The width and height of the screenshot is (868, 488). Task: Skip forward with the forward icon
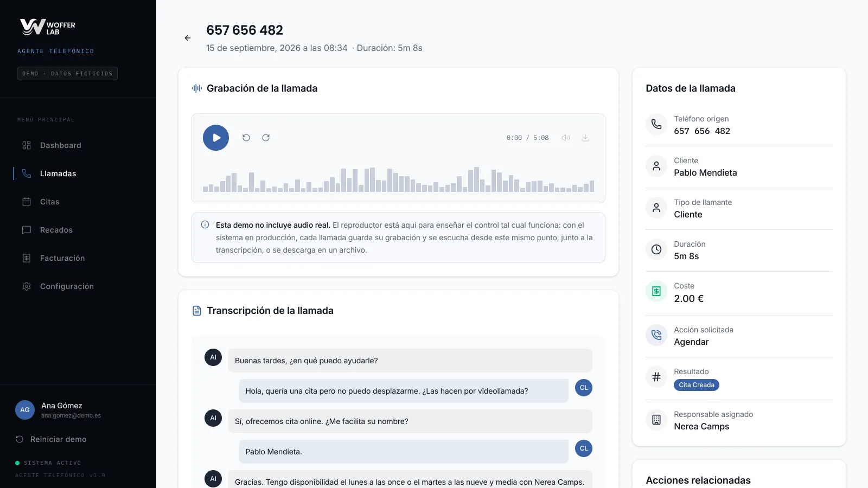point(266,138)
